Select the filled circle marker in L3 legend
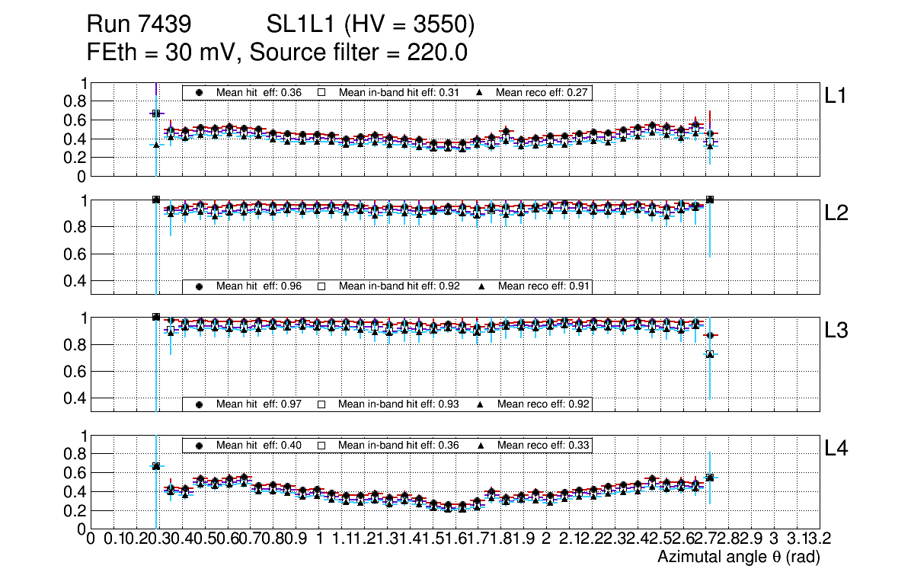This screenshot has height=588, width=911. (x=200, y=404)
